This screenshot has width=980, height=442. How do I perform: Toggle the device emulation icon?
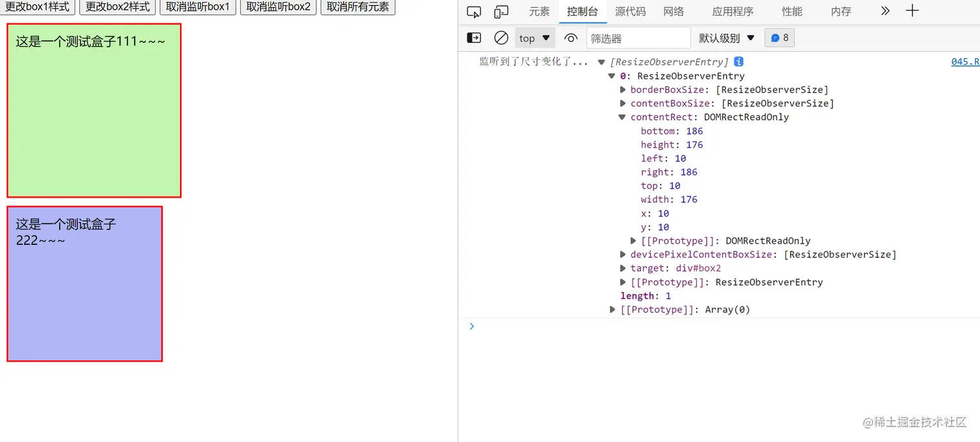pos(501,12)
